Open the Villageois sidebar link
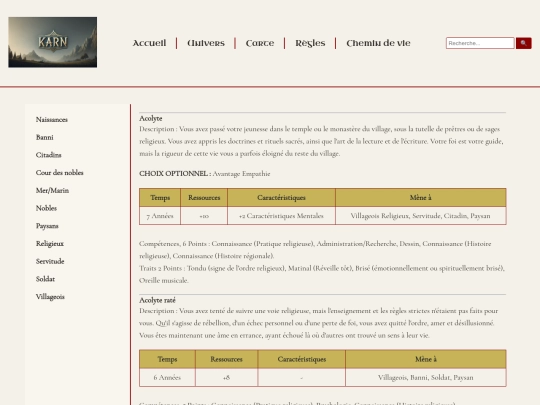Screen dimensions: 540x405 coord(50,297)
